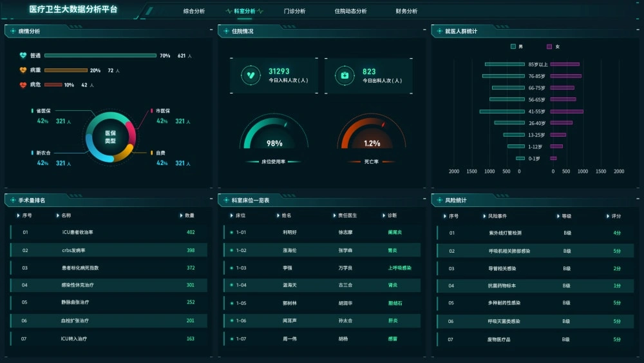Select the status dot for bed 1-03

231,268
